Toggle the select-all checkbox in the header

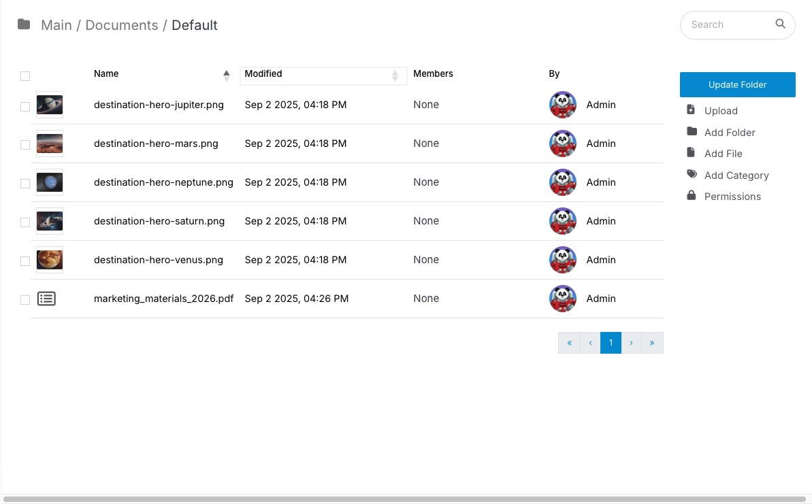(25, 76)
